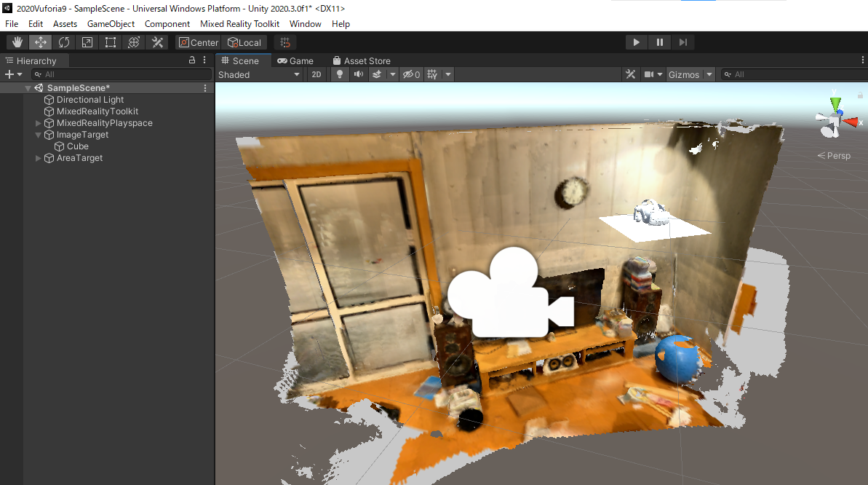The height and width of the screenshot is (485, 868).
Task: Toggle scene audio speaker
Action: click(358, 74)
